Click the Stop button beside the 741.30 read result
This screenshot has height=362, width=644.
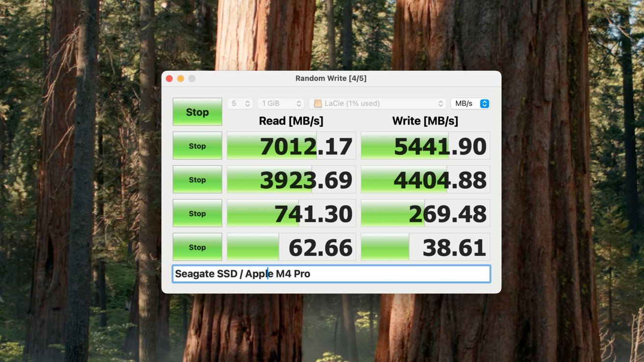197,213
